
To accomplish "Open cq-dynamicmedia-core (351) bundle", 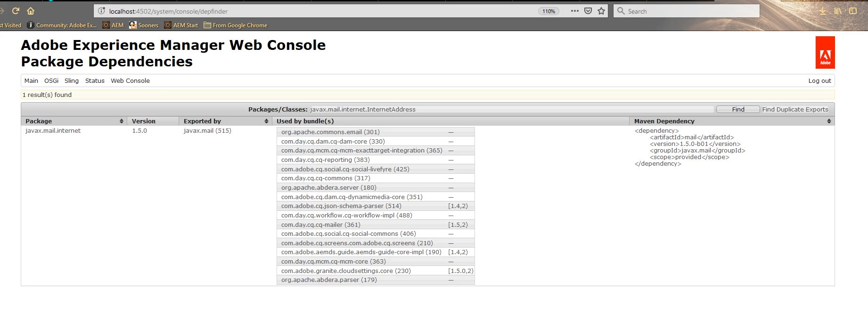I will (352, 197).
